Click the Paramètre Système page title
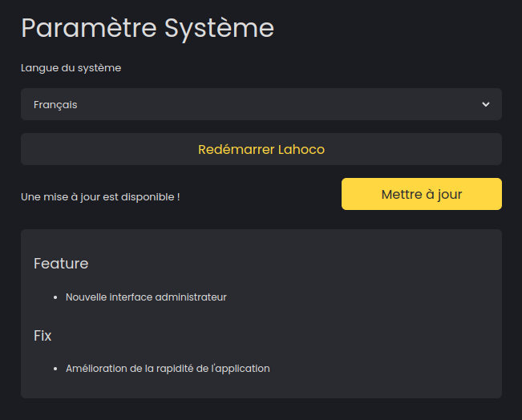The width and height of the screenshot is (522, 420). [x=148, y=28]
